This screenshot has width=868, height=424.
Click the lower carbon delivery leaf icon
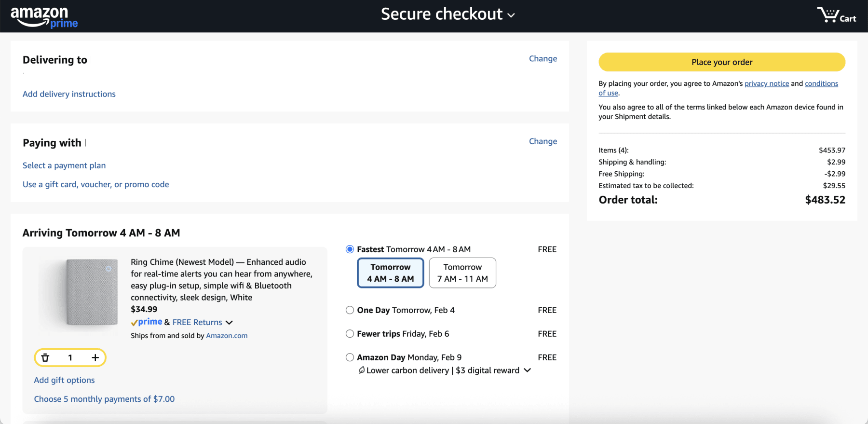(x=361, y=370)
